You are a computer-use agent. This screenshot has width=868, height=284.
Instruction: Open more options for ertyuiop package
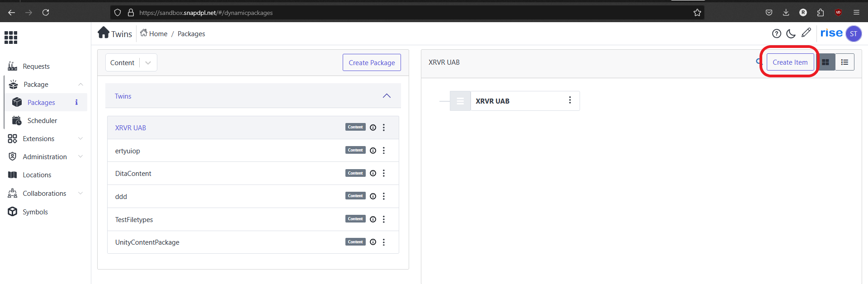click(x=384, y=151)
